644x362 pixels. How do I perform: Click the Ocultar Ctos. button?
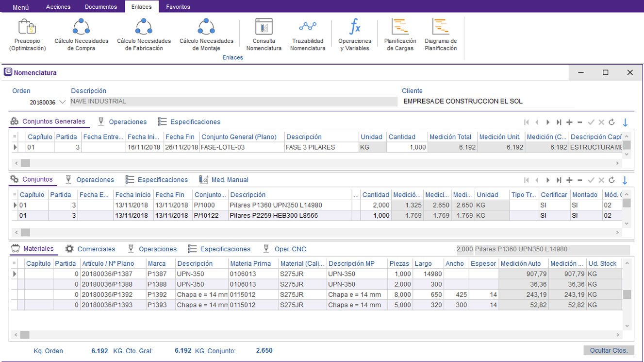pyautogui.click(x=609, y=350)
